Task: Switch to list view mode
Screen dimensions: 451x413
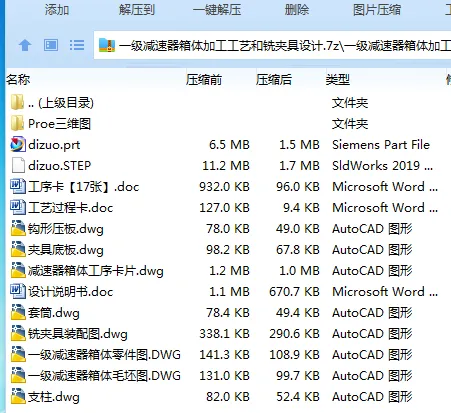Action: coord(77,45)
